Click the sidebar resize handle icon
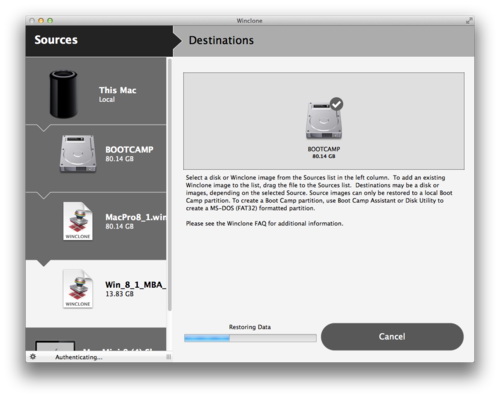Screen dimensions: 500x398 (x=169, y=357)
